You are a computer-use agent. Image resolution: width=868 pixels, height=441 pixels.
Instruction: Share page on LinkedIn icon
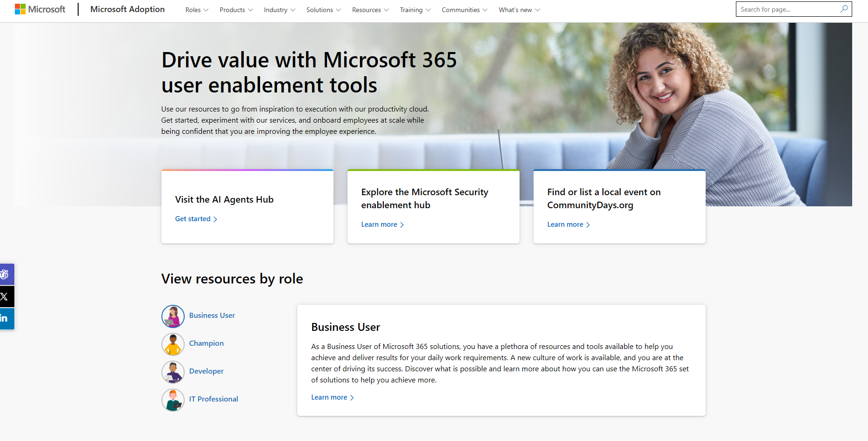pos(6,319)
